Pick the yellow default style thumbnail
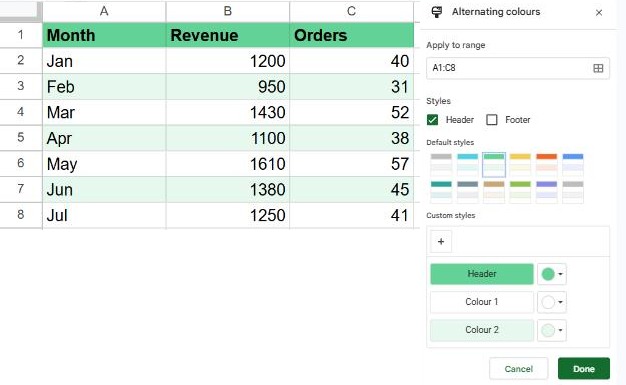The image size is (626, 385). 520,165
